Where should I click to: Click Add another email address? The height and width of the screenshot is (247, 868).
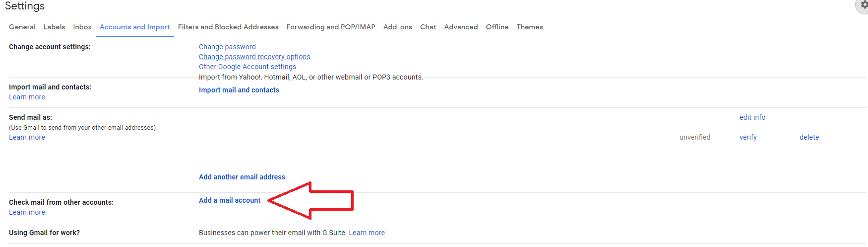point(242,177)
